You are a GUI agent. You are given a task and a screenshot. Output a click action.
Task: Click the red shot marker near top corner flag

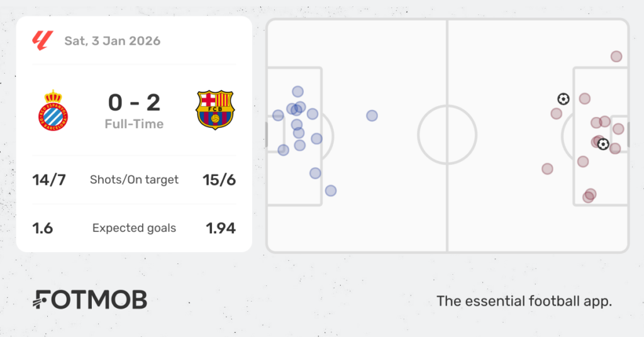(616, 56)
